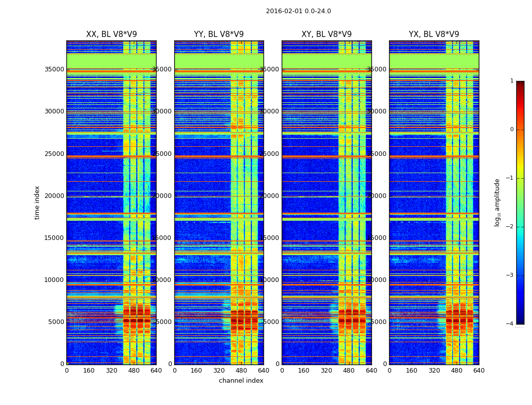Click the "channel index" x-axis label
The height and width of the screenshot is (405, 532).
(x=241, y=381)
